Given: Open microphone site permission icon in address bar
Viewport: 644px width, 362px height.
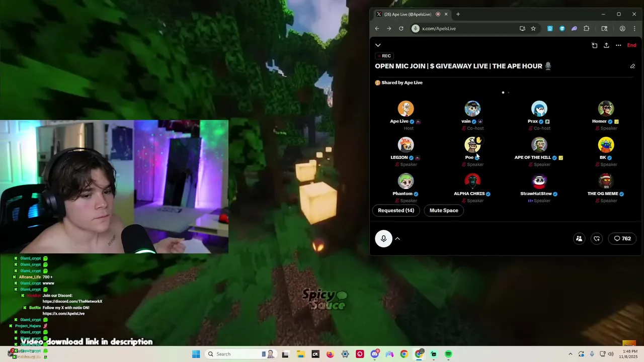Looking at the screenshot, I should [x=416, y=29].
